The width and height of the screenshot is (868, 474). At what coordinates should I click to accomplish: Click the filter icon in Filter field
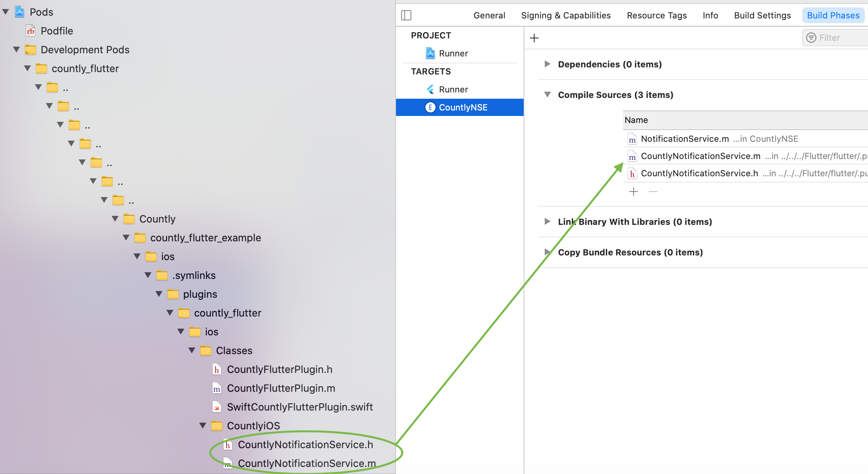[811, 38]
